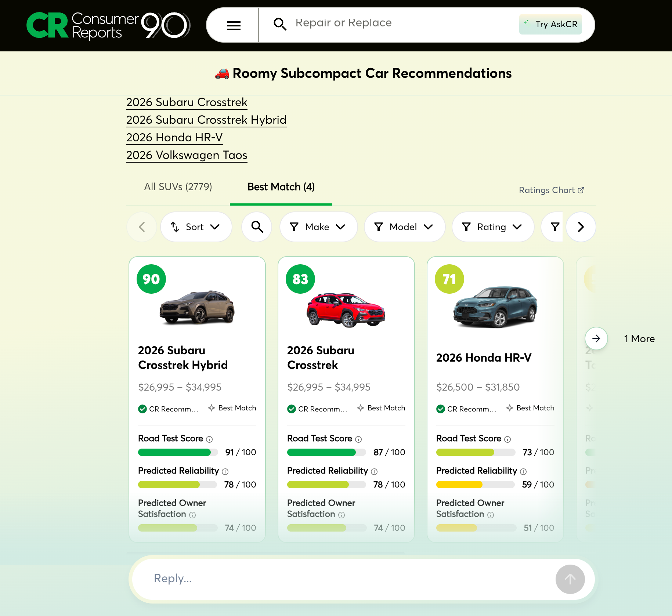
Task: Open the 2026 Subaru Crosstrek Hybrid card title
Action: tap(183, 358)
